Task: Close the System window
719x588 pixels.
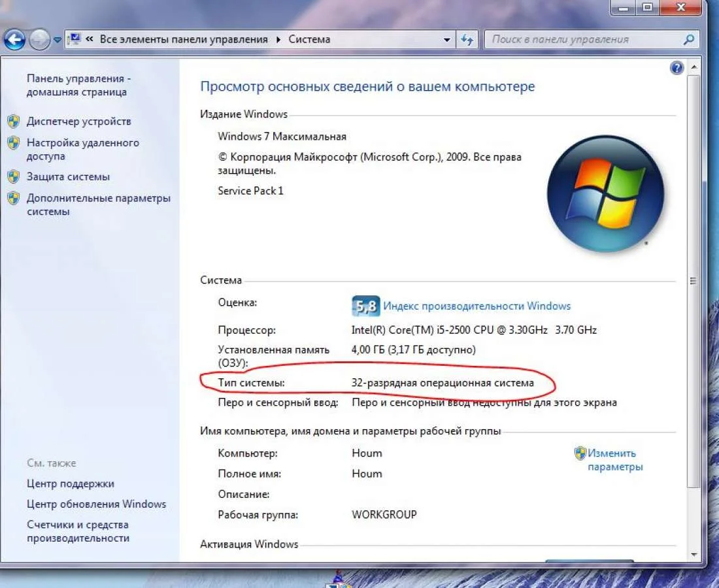Action: point(680,8)
